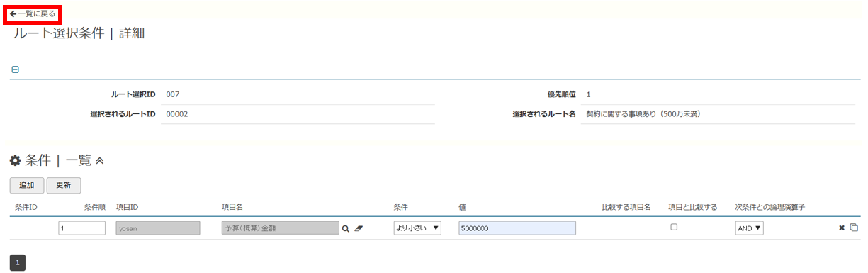Viewport: 868px width, 273px height.
Task: Copy the condition row with duplicate icon
Action: coord(854,228)
